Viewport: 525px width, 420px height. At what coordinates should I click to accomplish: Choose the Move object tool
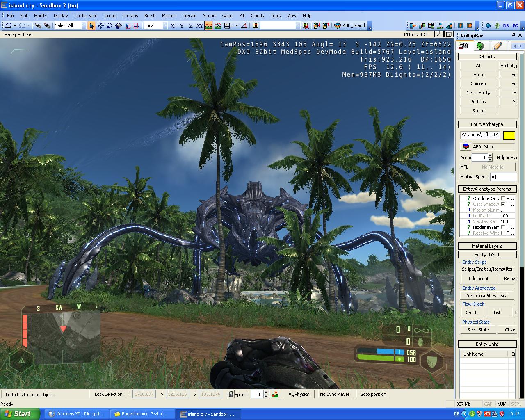(x=100, y=25)
